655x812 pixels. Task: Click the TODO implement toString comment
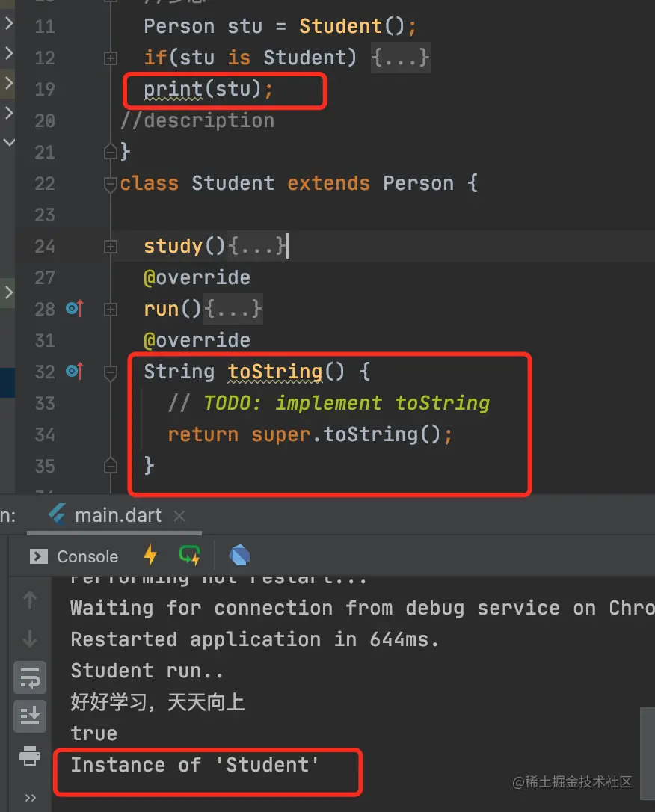tap(329, 403)
